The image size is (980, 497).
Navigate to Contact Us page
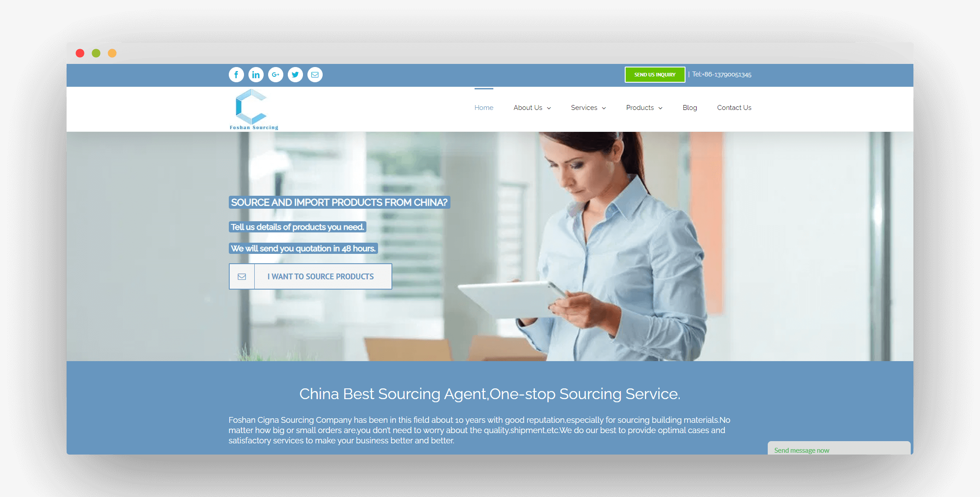point(734,107)
